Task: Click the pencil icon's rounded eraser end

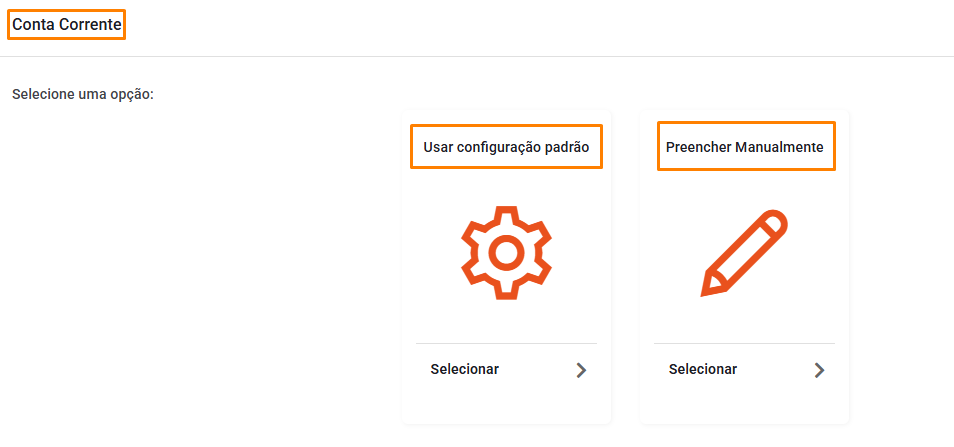Action: (x=773, y=224)
